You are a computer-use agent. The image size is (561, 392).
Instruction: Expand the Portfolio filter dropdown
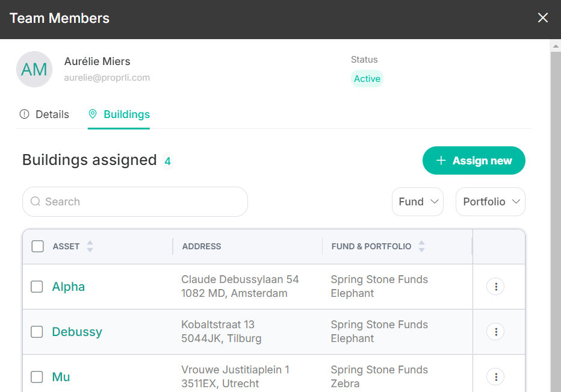(x=491, y=202)
